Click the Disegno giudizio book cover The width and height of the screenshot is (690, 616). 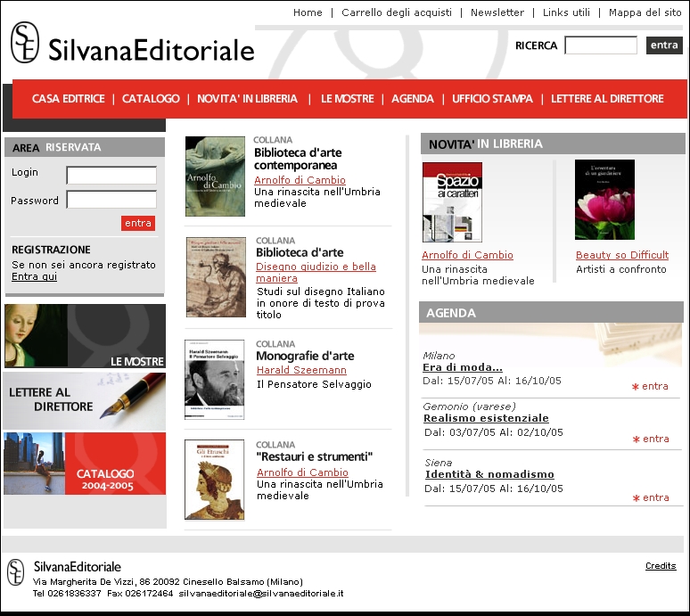point(216,277)
